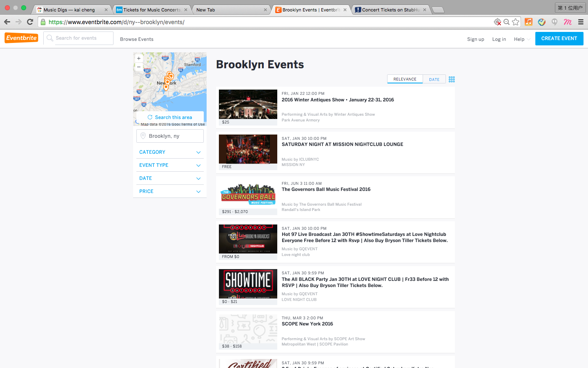Sort results by DATE

click(x=434, y=79)
